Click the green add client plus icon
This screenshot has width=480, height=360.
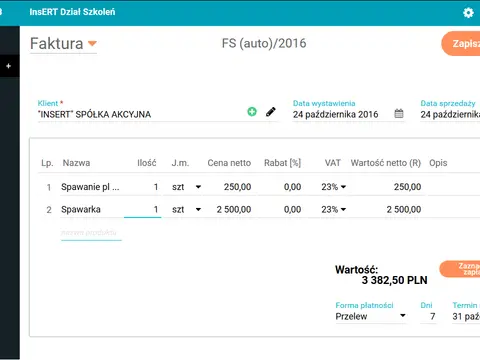[252, 112]
